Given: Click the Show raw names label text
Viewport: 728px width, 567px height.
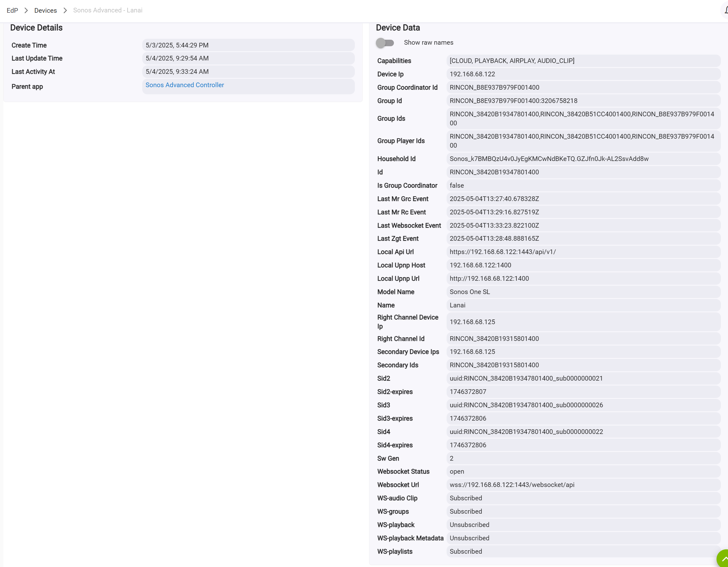Looking at the screenshot, I should click(x=428, y=42).
